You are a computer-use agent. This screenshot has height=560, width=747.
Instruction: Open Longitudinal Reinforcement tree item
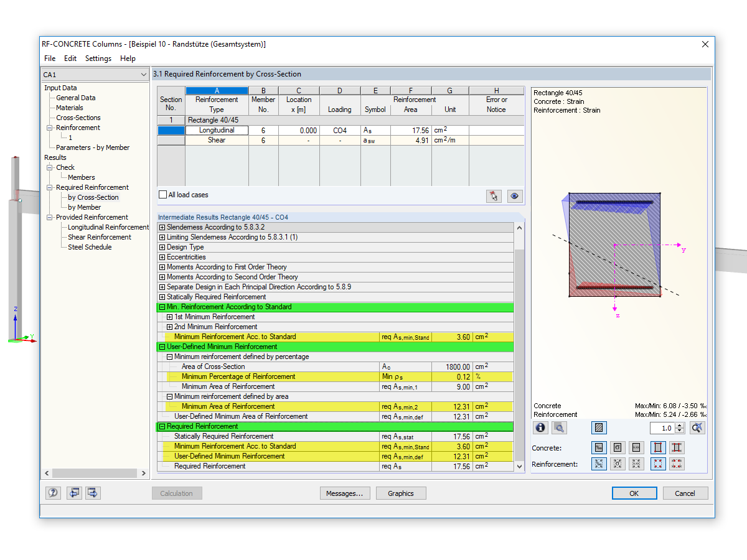pyautogui.click(x=108, y=227)
